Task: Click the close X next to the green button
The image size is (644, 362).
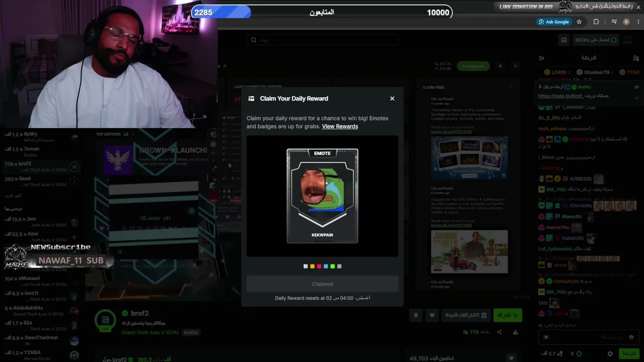Action: click(x=515, y=66)
